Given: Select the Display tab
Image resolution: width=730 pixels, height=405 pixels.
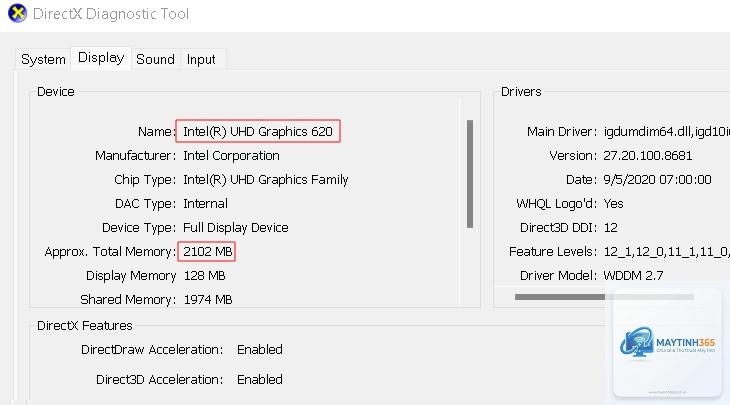Looking at the screenshot, I should pos(101,58).
